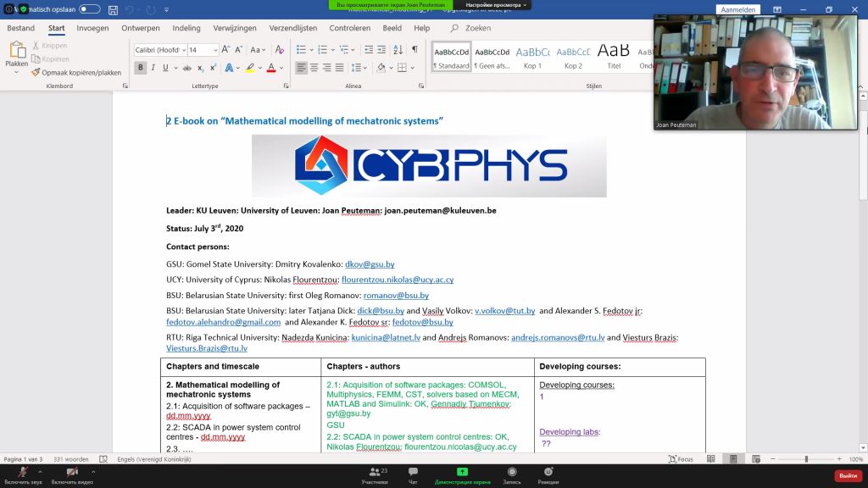The width and height of the screenshot is (868, 488).
Task: Click the red font color swatch
Action: pyautogui.click(x=270, y=68)
